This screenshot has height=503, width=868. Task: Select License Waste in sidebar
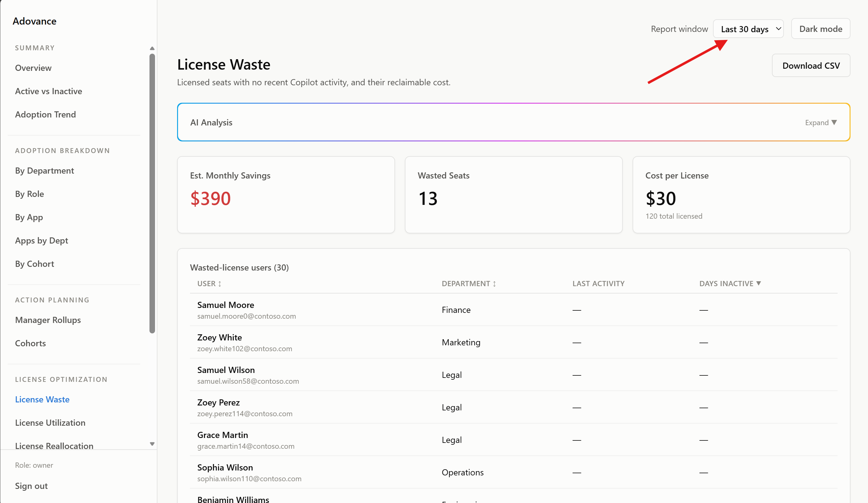(x=42, y=399)
